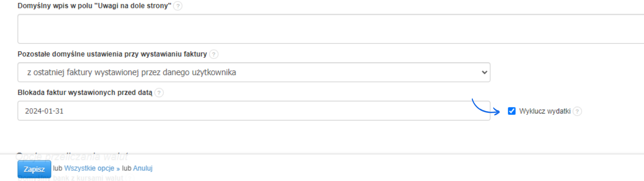The width and height of the screenshot is (644, 181).
Task: Uncheck the "Wyklucz wydatki" checkbox
Action: (511, 111)
